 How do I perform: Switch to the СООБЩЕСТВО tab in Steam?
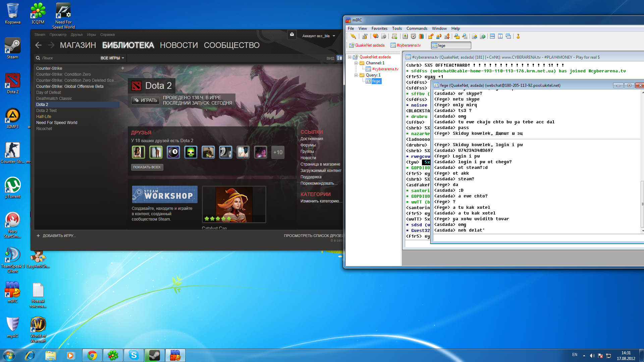pos(232,45)
